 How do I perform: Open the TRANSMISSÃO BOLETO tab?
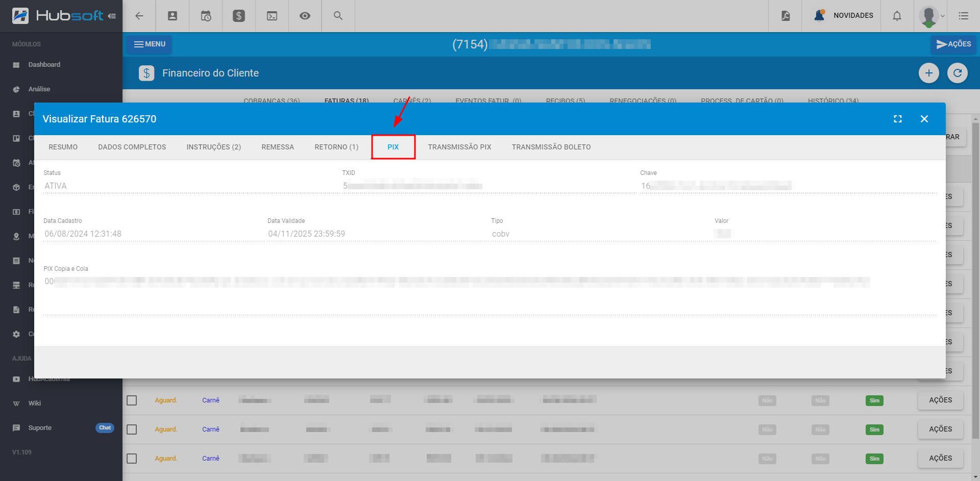point(551,147)
